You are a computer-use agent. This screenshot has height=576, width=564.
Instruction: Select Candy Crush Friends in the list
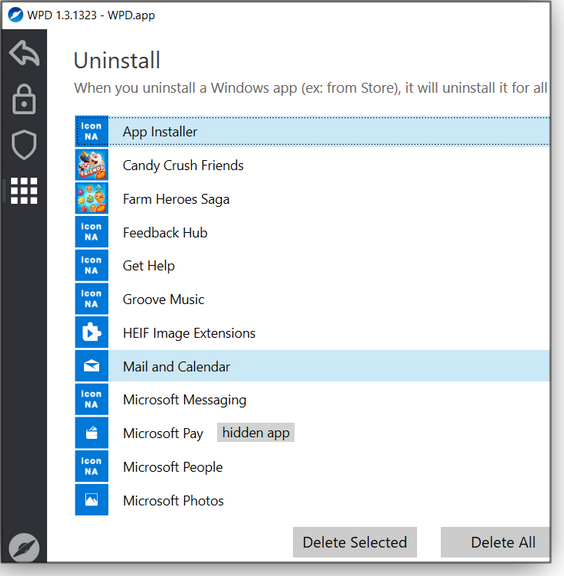(x=312, y=165)
